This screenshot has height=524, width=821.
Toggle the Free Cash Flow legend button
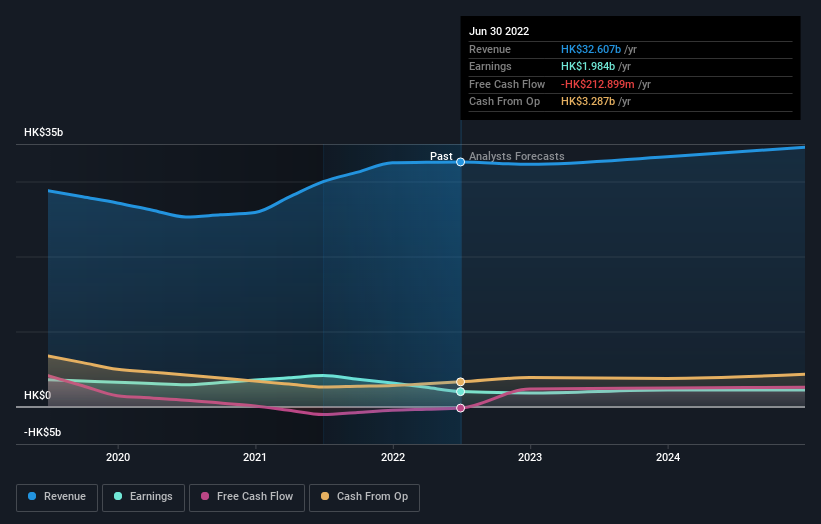247,497
